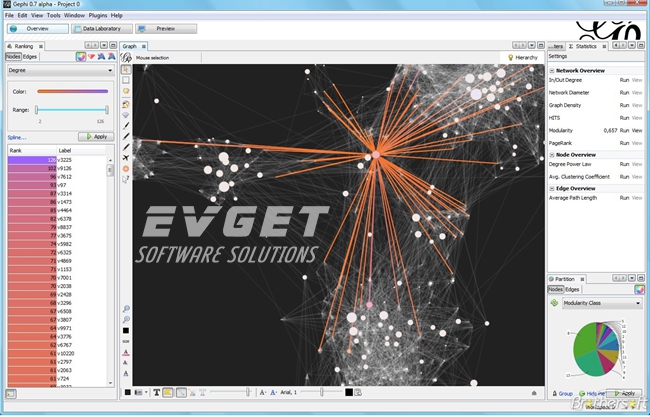Click the Group link in Partition panel
This screenshot has width=650, height=417.
point(563,393)
